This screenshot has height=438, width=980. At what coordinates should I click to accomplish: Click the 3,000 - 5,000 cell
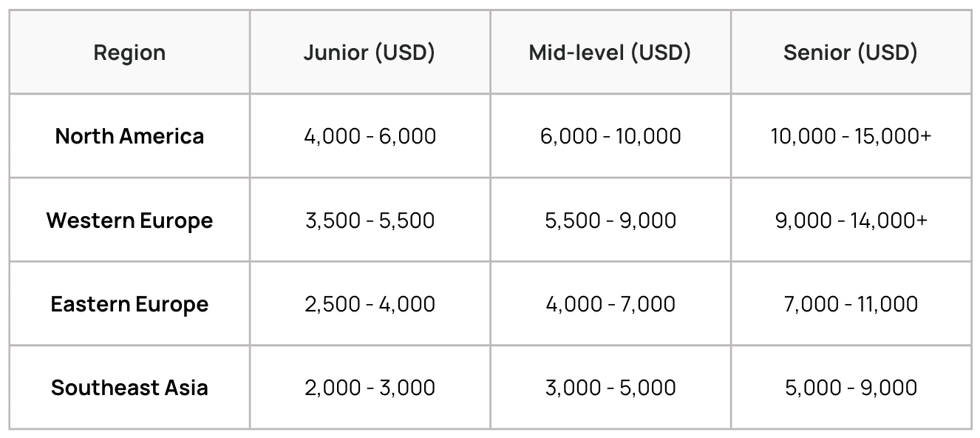[610, 387]
